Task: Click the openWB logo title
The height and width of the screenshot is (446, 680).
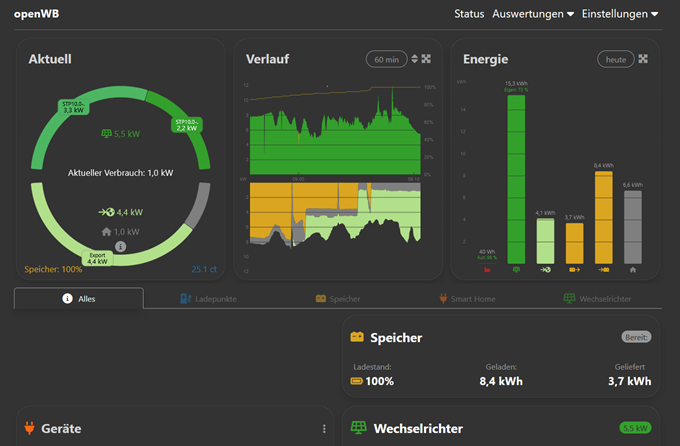Action: click(36, 14)
